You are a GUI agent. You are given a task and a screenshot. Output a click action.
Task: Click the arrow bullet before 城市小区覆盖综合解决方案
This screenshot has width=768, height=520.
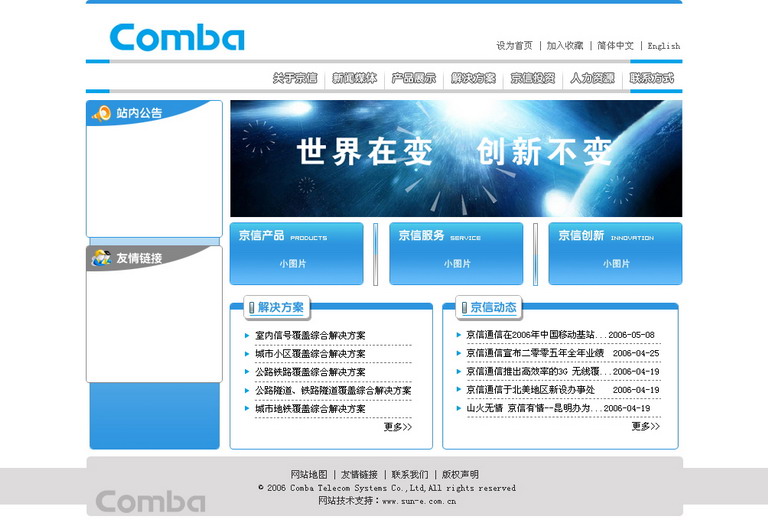247,354
